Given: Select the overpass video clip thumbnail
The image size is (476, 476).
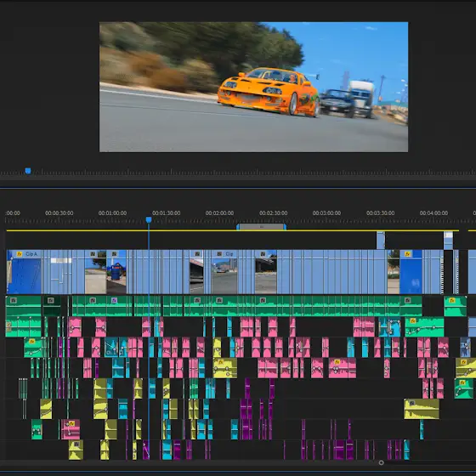Looking at the screenshot, I should click(196, 272).
